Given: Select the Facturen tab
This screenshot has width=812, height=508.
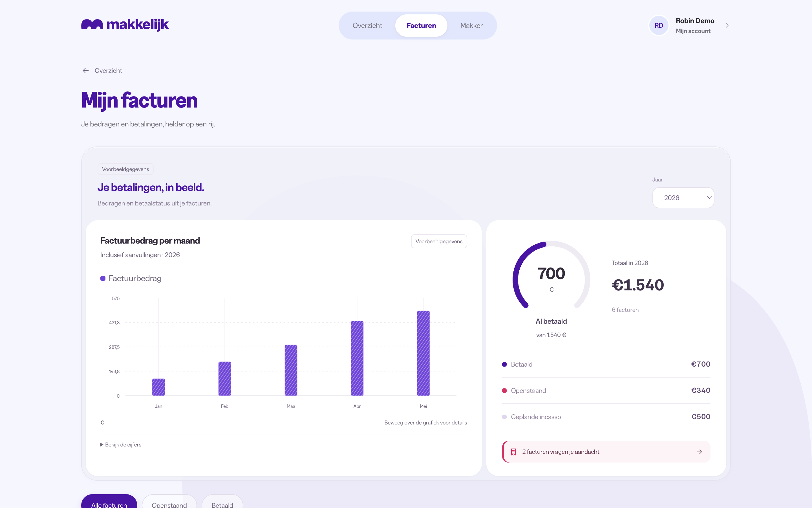Looking at the screenshot, I should click(x=421, y=25).
